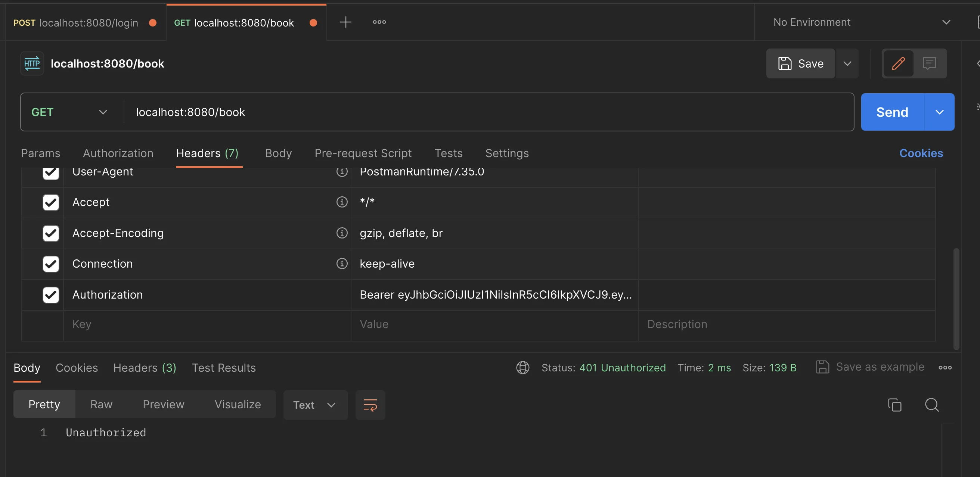The width and height of the screenshot is (980, 477).
Task: Toggle the Accept header checkbox
Action: 50,202
